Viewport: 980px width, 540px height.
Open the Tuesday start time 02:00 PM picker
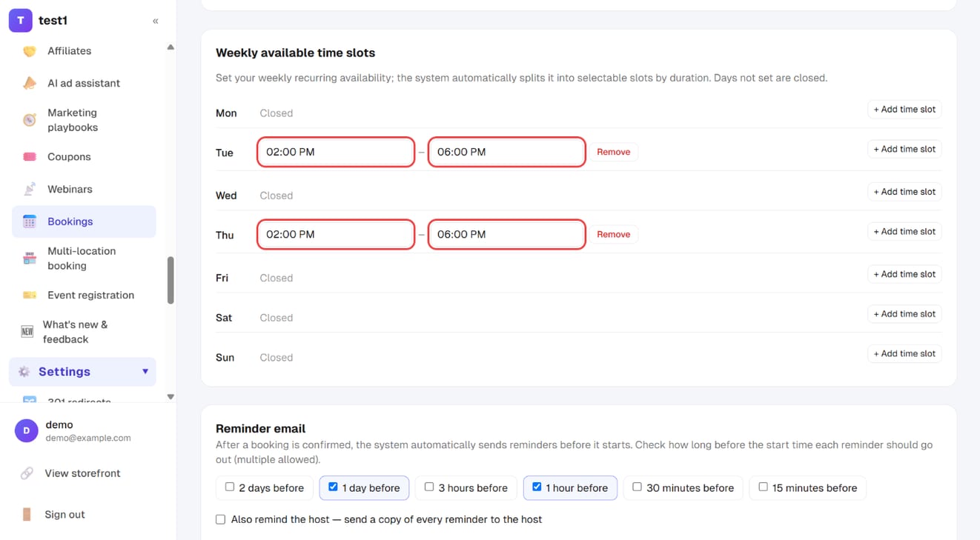point(336,152)
